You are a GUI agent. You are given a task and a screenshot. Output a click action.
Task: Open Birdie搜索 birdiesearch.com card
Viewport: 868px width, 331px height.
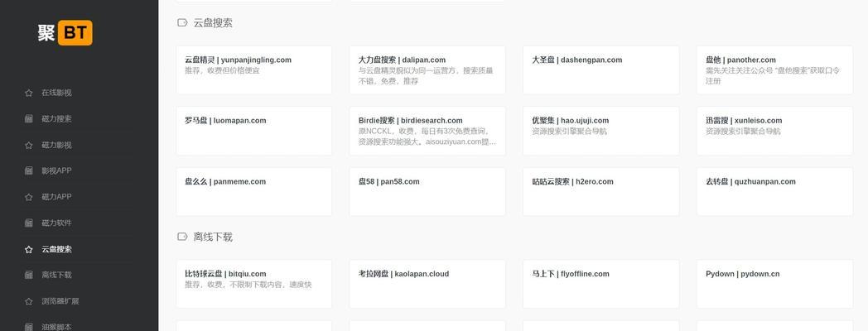(x=427, y=131)
